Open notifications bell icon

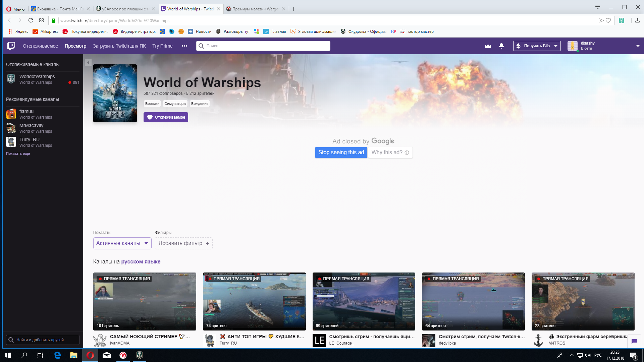tap(501, 46)
